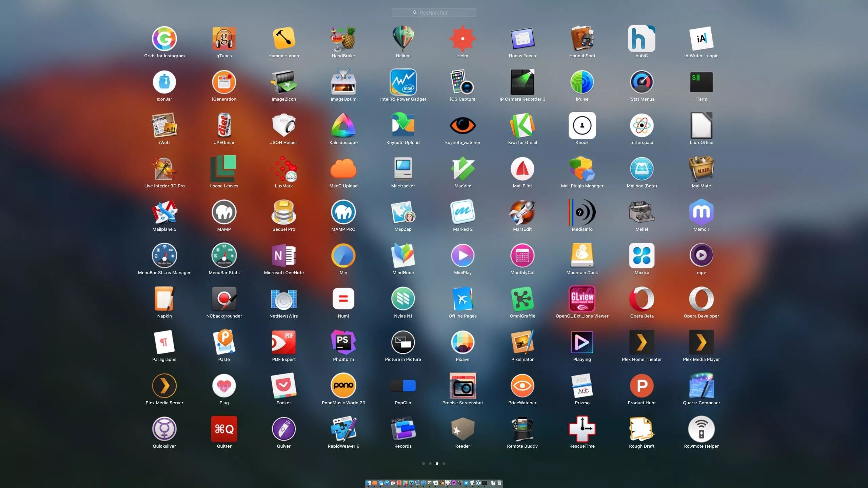
Task: Navigate to Launchpad page dot three
Action: click(x=437, y=463)
